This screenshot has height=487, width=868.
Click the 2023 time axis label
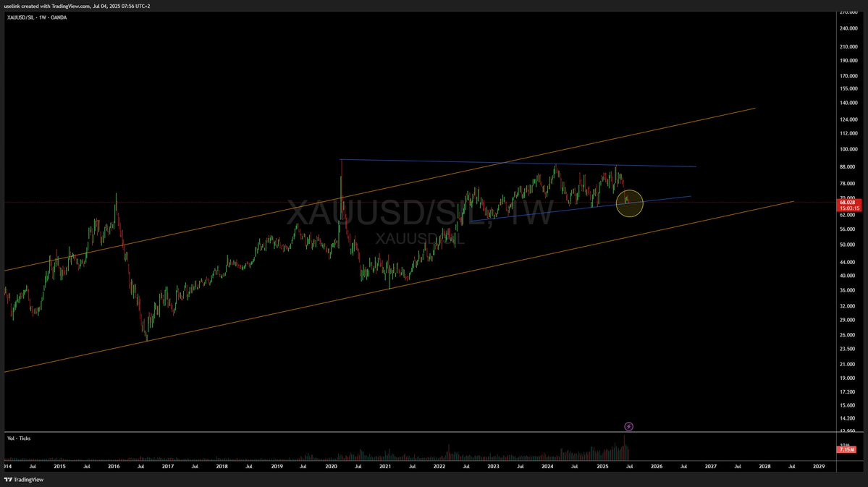pos(493,467)
